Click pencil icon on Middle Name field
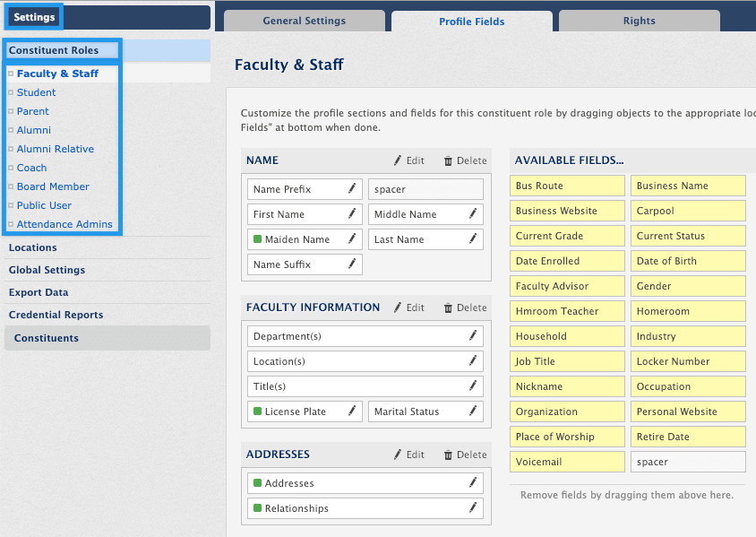 click(x=473, y=213)
